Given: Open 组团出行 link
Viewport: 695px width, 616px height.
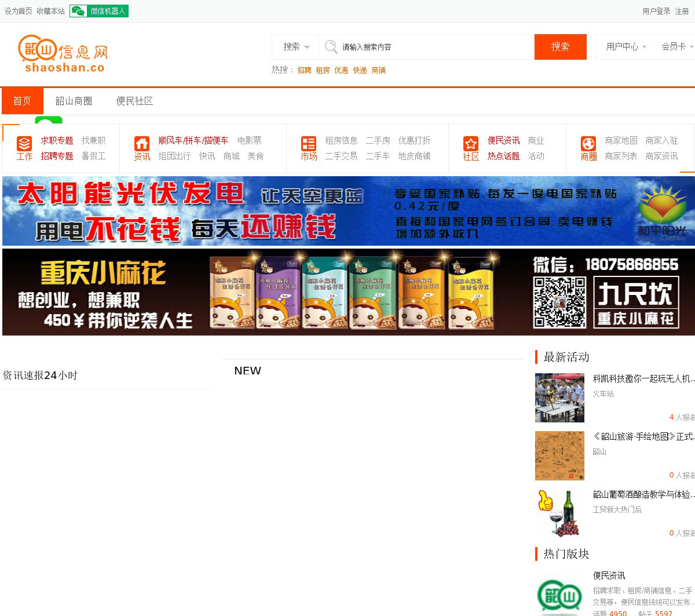Looking at the screenshot, I should point(174,156).
